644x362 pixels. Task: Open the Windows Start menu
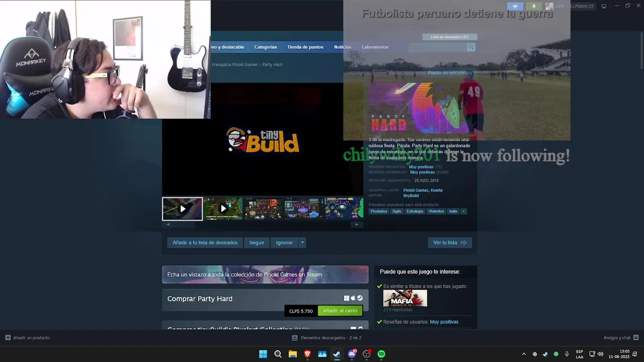(263, 354)
